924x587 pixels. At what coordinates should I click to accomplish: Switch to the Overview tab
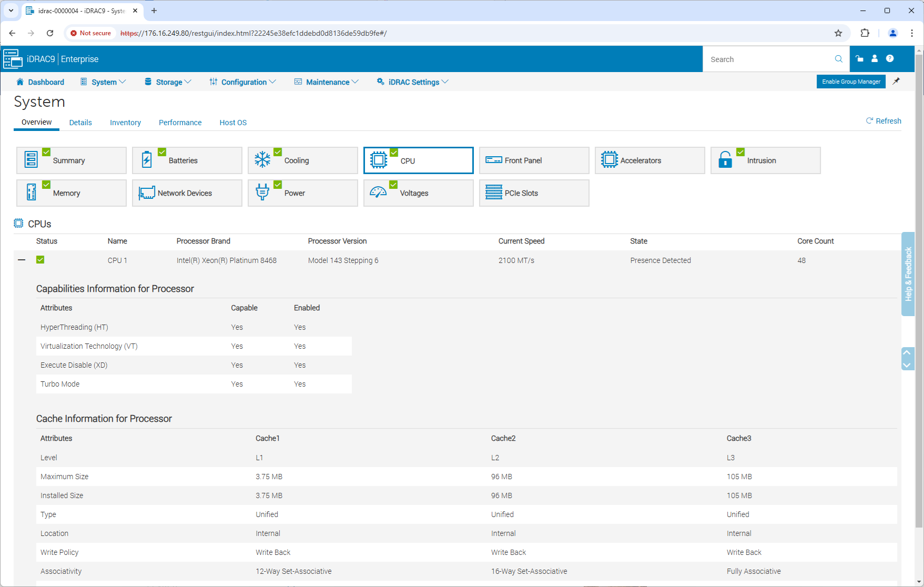[36, 122]
